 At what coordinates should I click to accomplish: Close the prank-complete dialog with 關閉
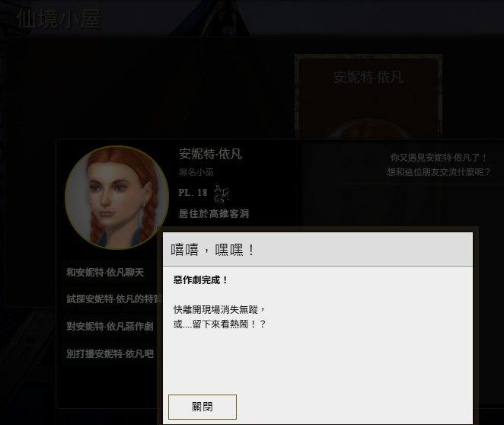[x=203, y=407]
